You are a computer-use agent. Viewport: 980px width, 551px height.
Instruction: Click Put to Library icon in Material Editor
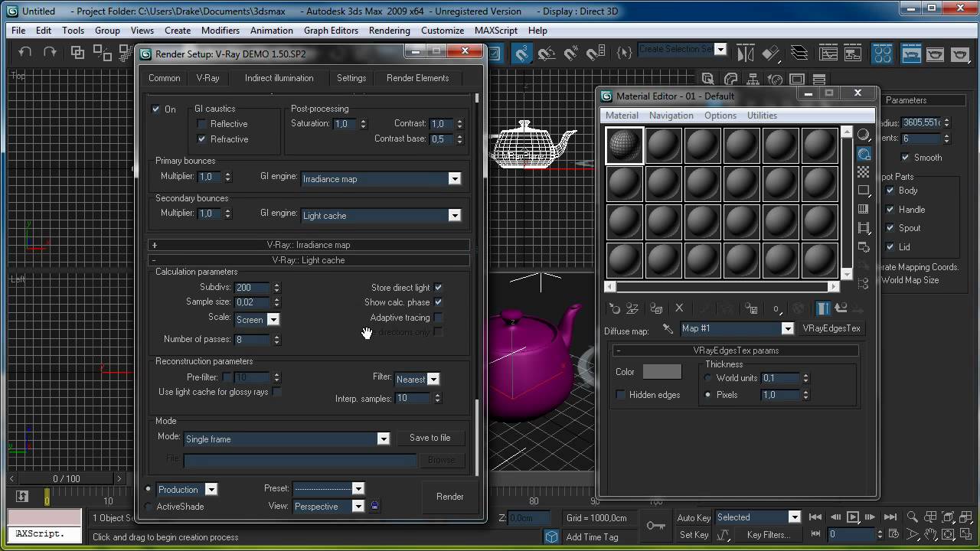click(751, 308)
